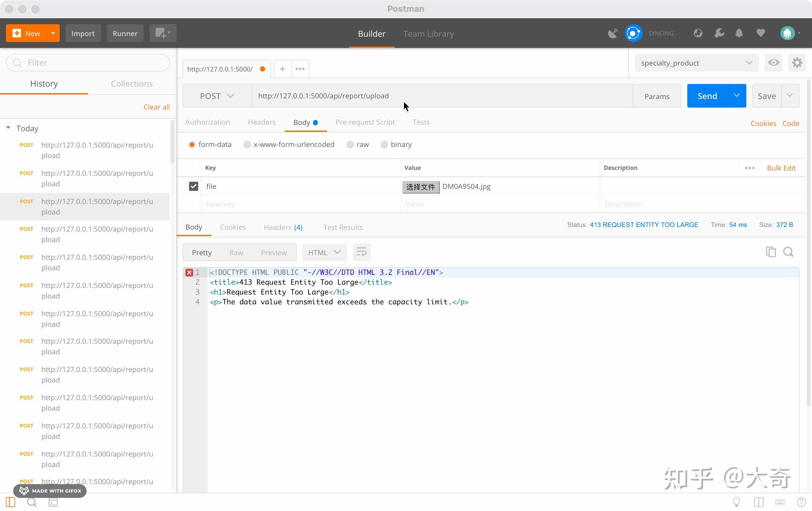Screen dimensions: 812x511
Task: Open the response Headers (4) tab
Action: pos(283,227)
